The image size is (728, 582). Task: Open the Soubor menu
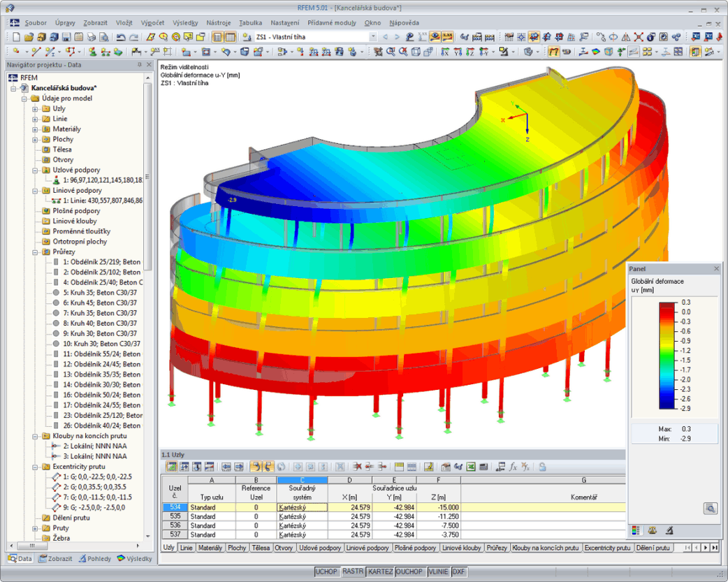tap(36, 23)
